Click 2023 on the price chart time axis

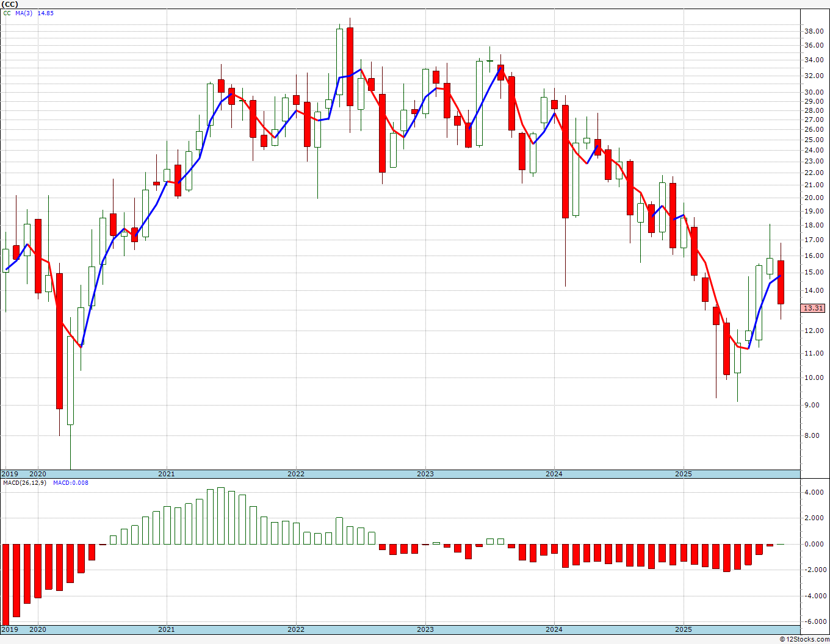coord(425,474)
